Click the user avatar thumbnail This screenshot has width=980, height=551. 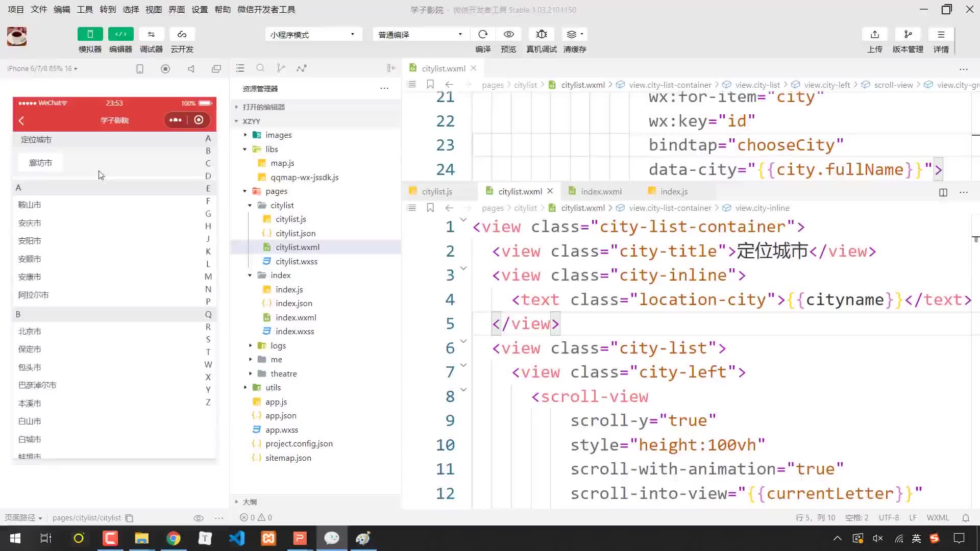tap(17, 36)
